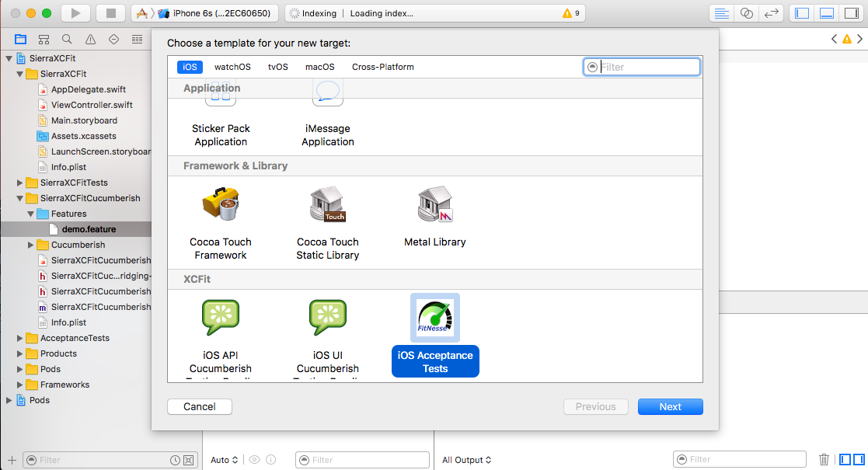Switch to the macOS tab

coord(320,67)
